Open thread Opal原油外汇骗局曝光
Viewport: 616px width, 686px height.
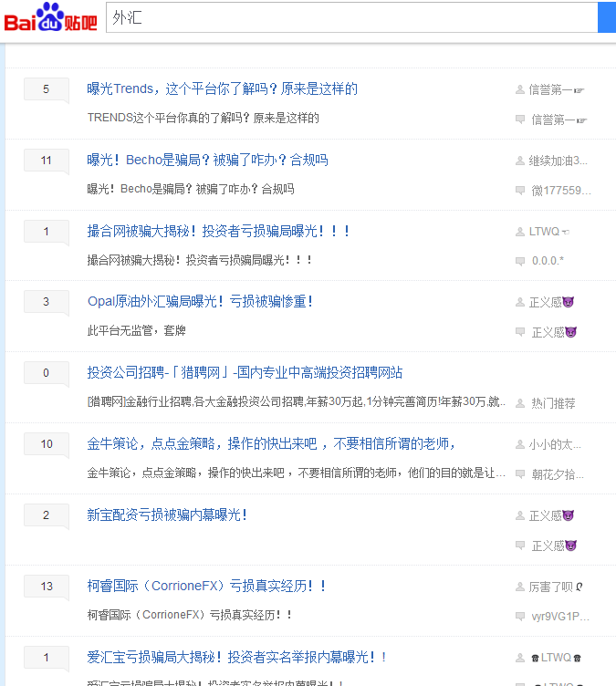[x=200, y=301]
